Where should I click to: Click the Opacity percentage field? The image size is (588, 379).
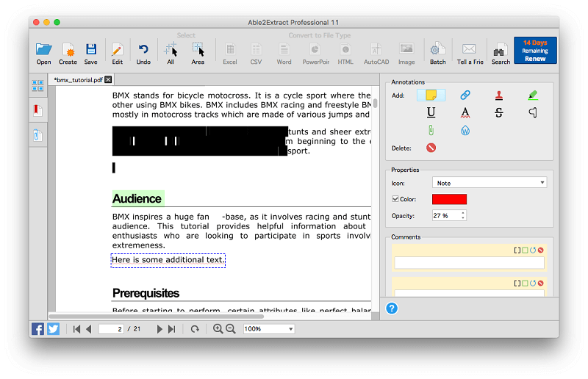coord(446,215)
